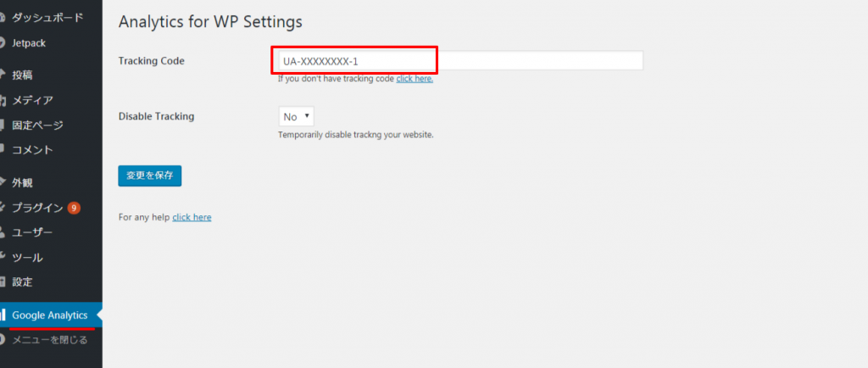The width and height of the screenshot is (868, 368).
Task: Click the Tracking Code input field
Action: point(460,61)
